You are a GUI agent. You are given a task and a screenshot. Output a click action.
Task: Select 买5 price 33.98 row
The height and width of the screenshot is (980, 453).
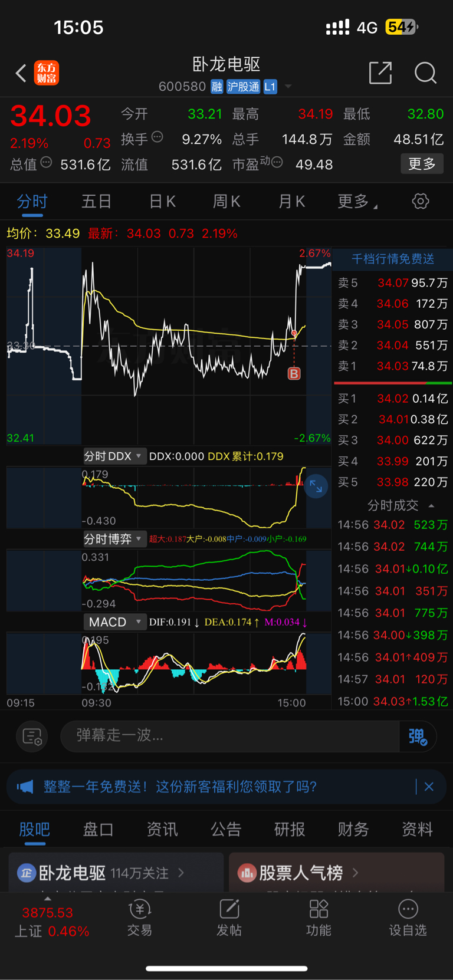click(x=393, y=482)
